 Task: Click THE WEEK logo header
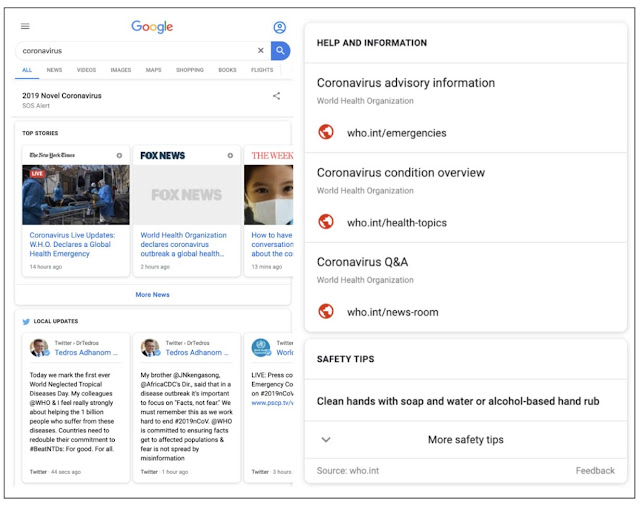(x=272, y=156)
